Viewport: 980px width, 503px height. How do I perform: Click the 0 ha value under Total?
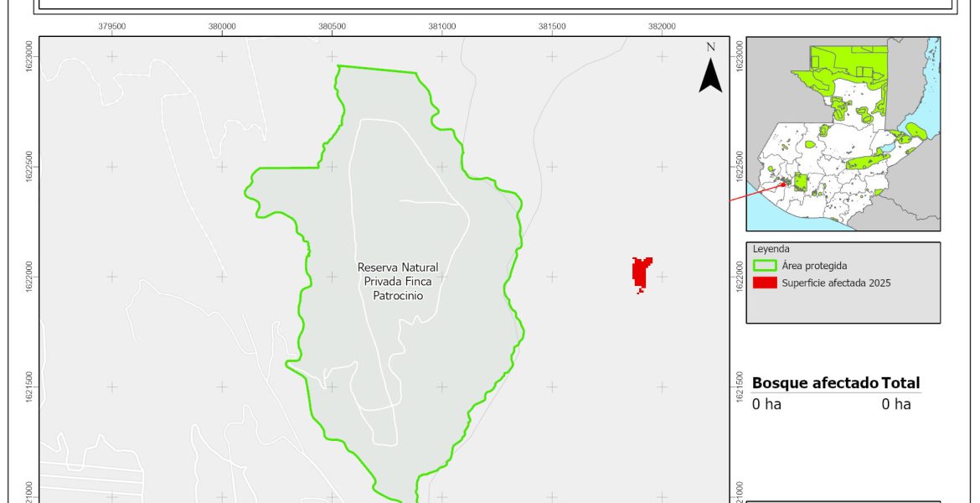tap(895, 404)
